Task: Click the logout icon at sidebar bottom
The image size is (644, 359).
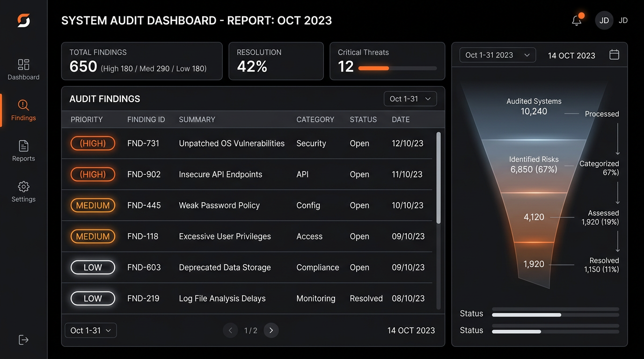Action: pyautogui.click(x=23, y=340)
